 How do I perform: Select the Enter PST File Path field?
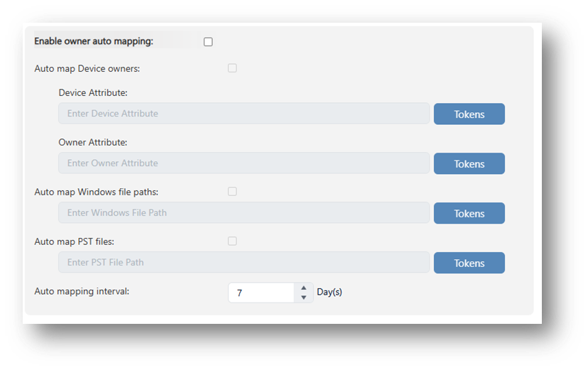(x=244, y=263)
